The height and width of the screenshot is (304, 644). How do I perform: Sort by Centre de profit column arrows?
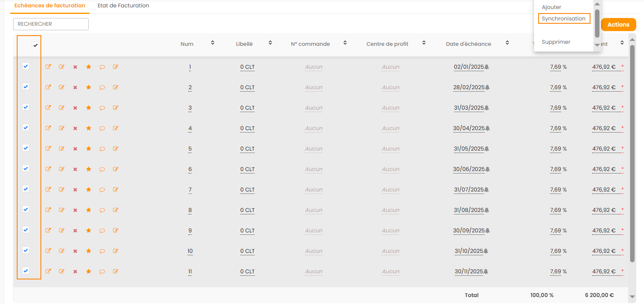point(424,43)
